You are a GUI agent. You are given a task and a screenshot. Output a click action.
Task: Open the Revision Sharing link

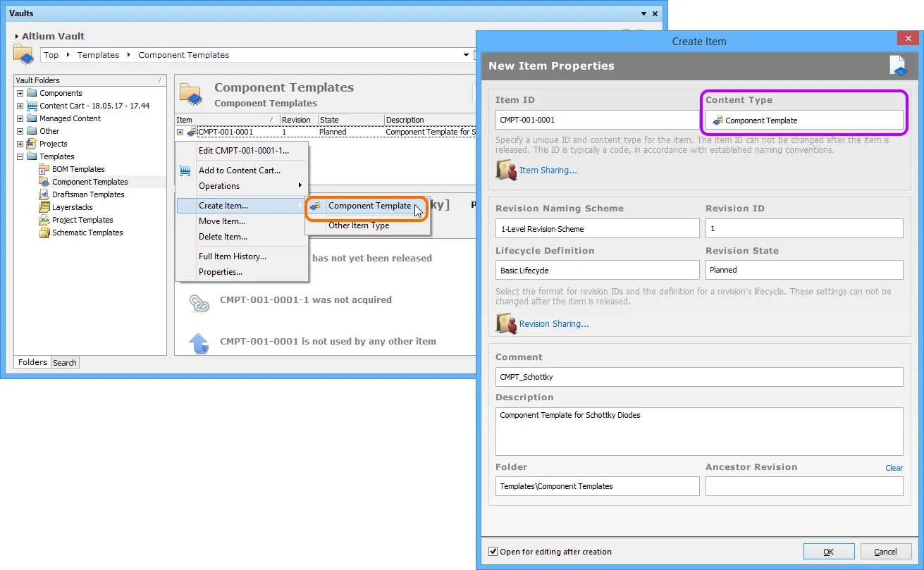pyautogui.click(x=554, y=324)
